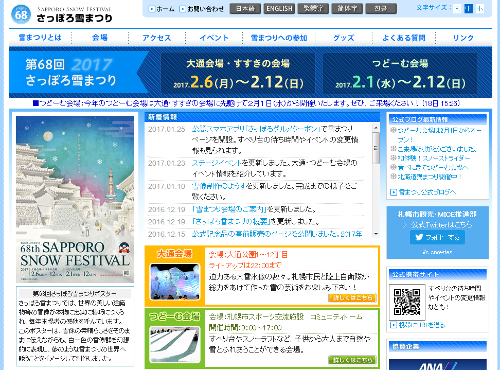Open the イベント menu item
The height and width of the screenshot is (370, 500).
214,38
